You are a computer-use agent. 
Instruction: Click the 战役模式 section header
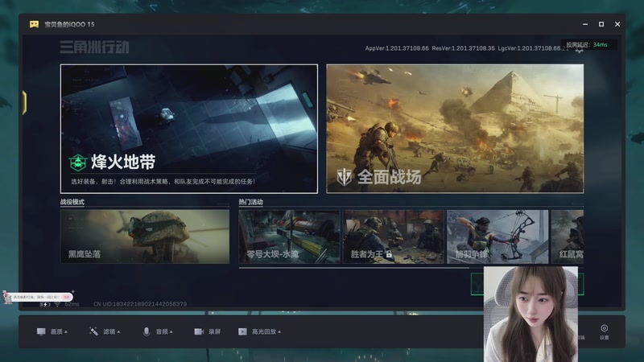click(72, 202)
